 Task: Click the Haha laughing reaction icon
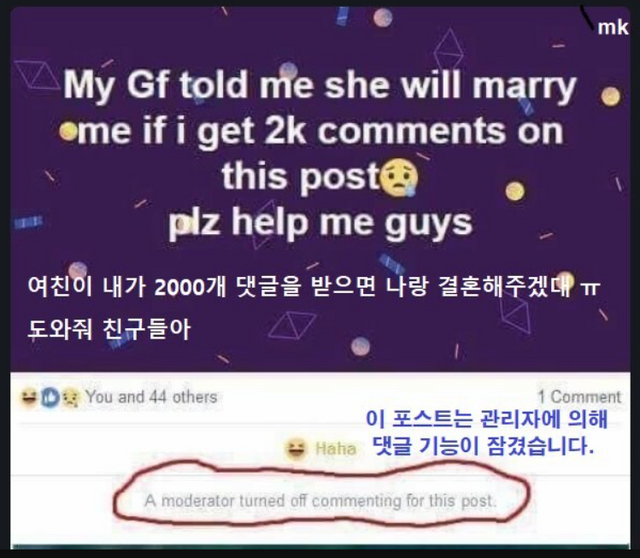[x=29, y=397]
